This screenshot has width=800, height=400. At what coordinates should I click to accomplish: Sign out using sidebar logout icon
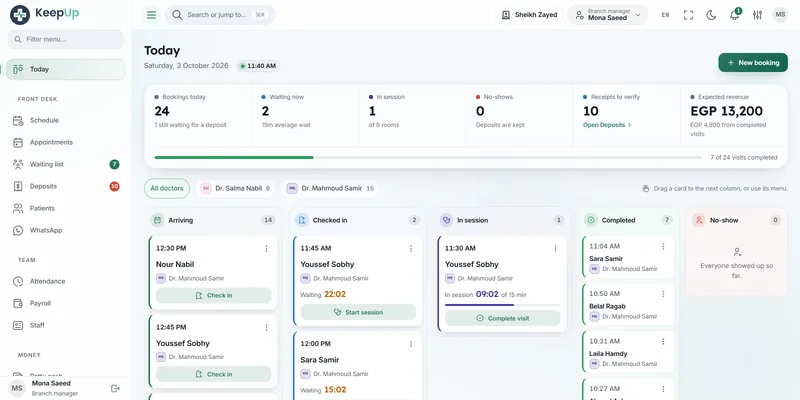tap(115, 388)
